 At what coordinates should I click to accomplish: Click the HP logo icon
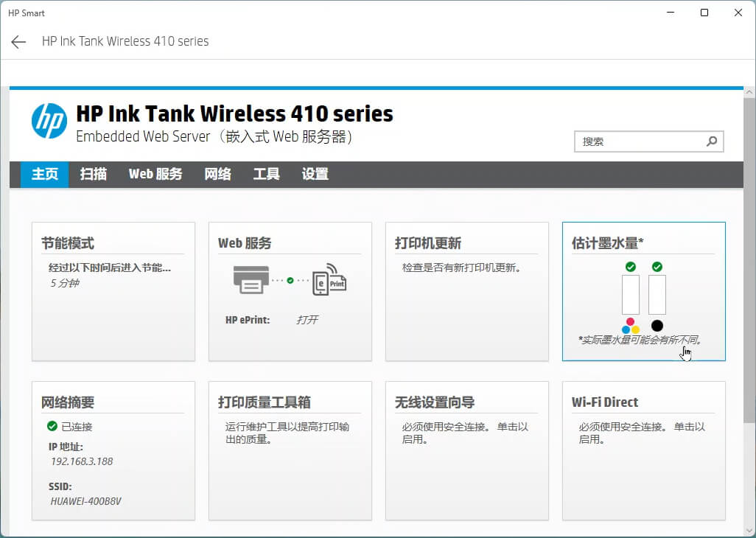point(49,121)
